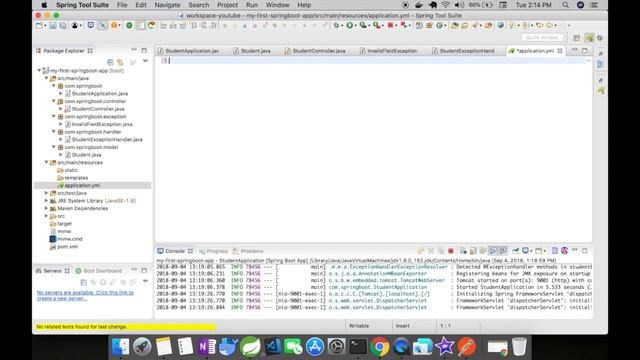Viewport: 640px width, 360px height.
Task: Open the Package Explorer view menu arrow
Action: click(145, 61)
